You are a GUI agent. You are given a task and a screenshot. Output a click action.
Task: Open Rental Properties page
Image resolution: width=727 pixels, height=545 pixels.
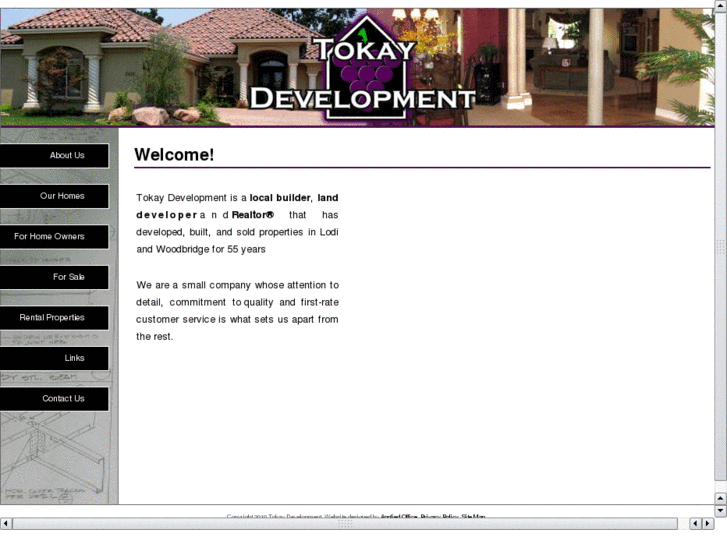tap(54, 318)
